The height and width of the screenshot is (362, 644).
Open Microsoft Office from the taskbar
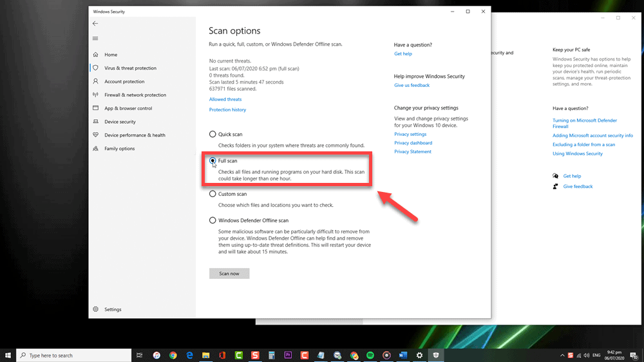pos(222,355)
